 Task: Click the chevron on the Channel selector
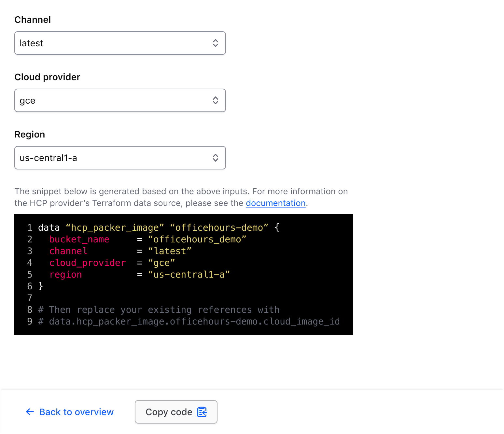pyautogui.click(x=216, y=43)
